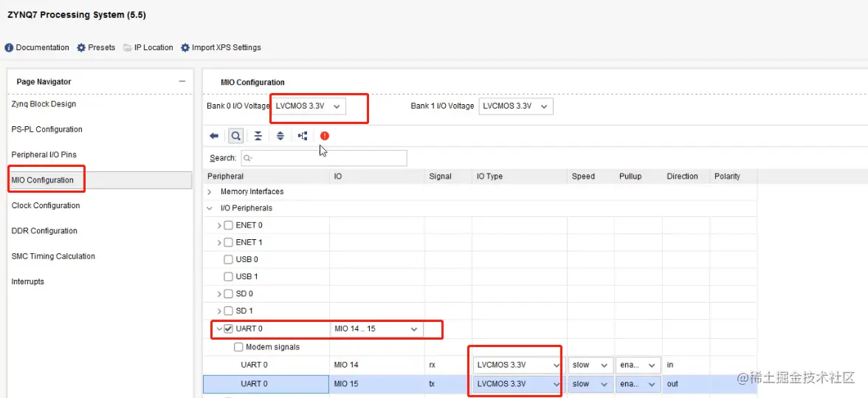This screenshot has height=398, width=868.
Task: Open Bank 1 I/O Voltage dropdown
Action: [x=515, y=106]
